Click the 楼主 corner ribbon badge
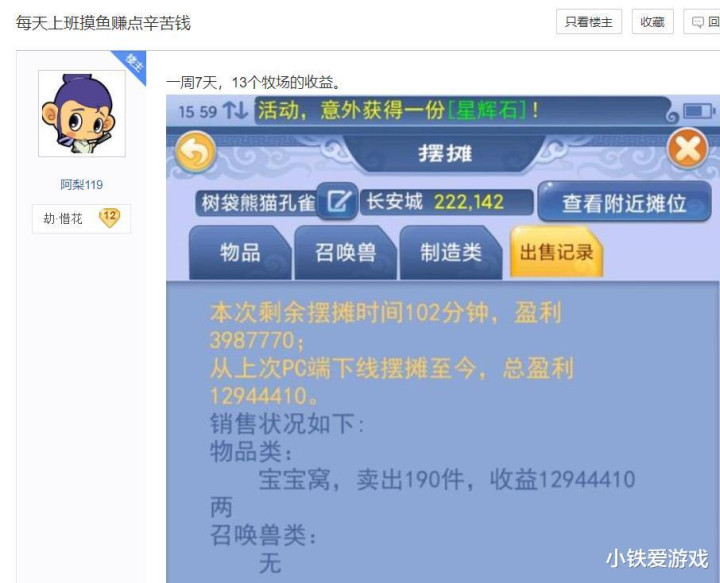This screenshot has width=720, height=583. click(132, 65)
